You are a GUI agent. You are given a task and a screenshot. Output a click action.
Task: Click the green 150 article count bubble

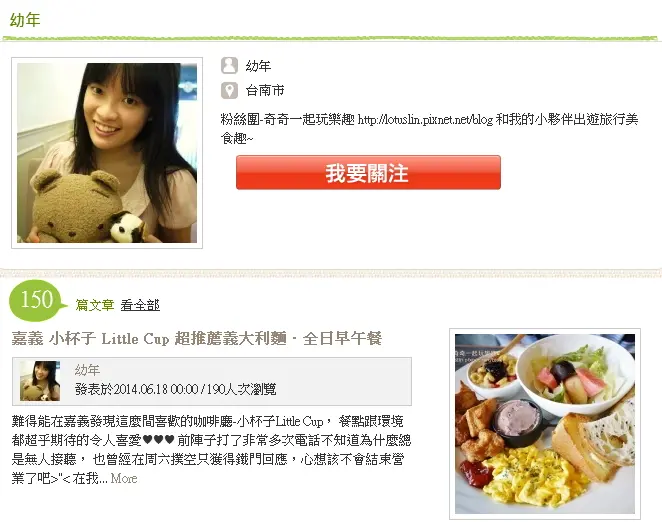37,300
